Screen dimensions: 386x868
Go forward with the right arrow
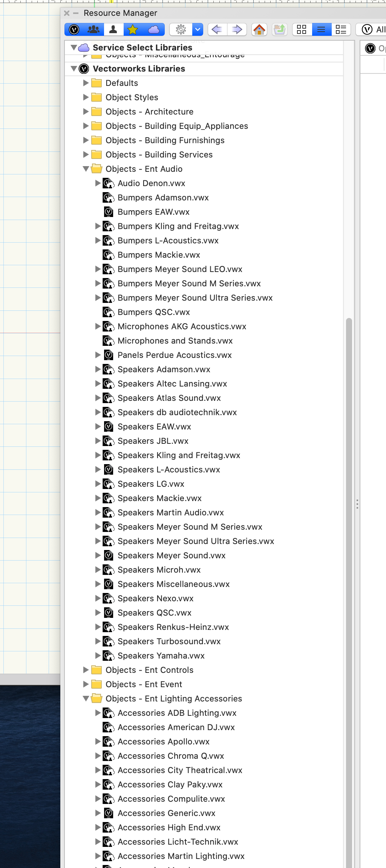[237, 29]
